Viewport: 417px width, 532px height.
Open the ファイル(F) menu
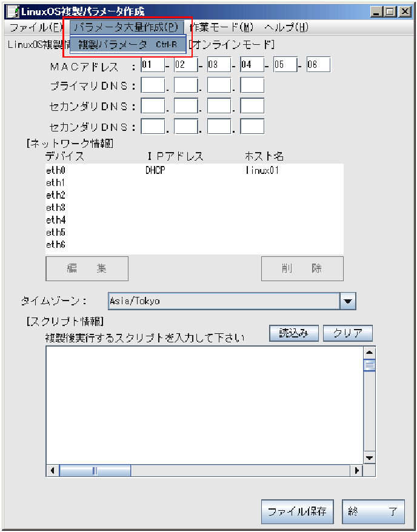click(36, 27)
